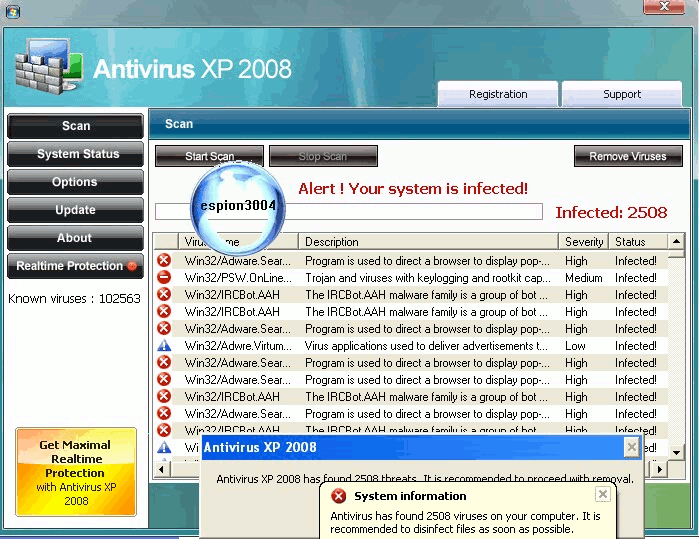
Task: Click the 'Infected!' status in the Low row
Action: point(636,346)
